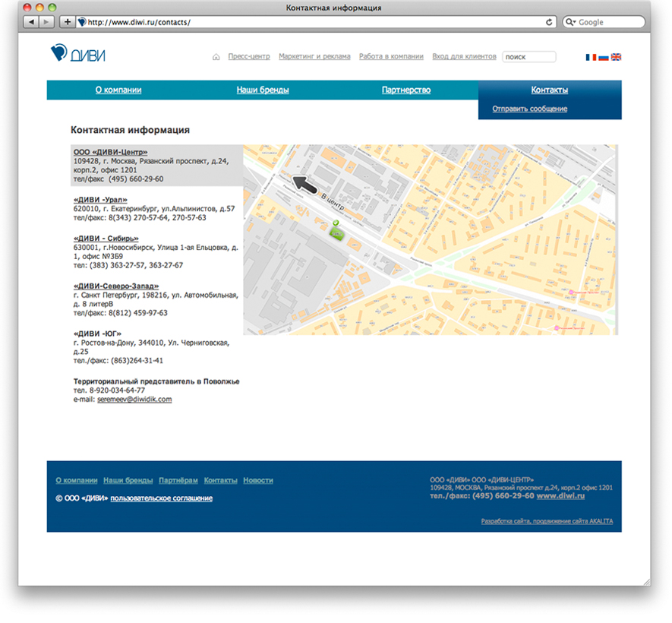The height and width of the screenshot is (623, 672).
Task: Click the Moscow map image
Action: coord(431,239)
